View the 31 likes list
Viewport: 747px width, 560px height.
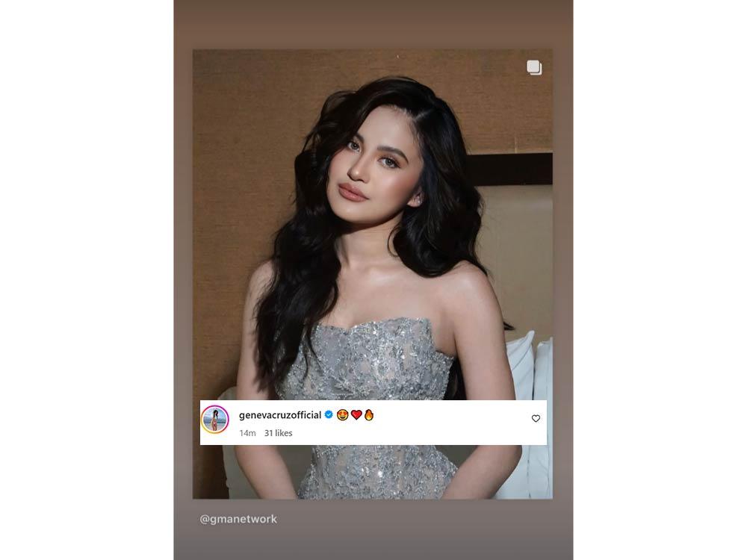[278, 433]
